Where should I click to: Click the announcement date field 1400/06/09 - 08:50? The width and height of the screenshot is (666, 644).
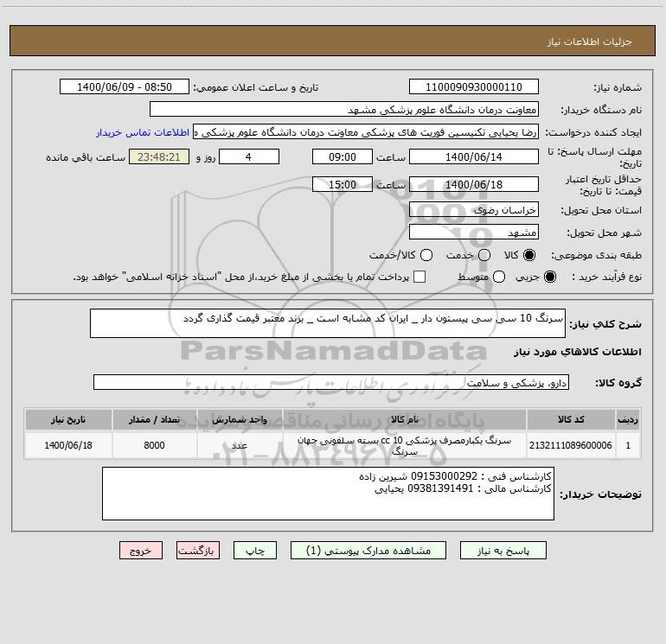tap(125, 86)
